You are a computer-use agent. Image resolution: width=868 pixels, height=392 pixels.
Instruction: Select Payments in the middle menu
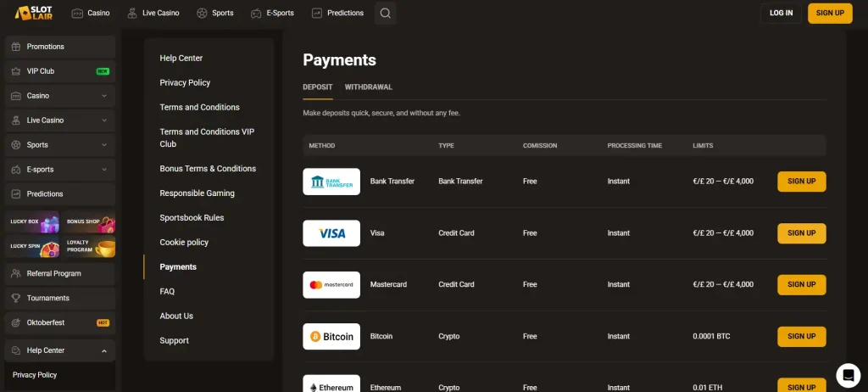tap(178, 266)
